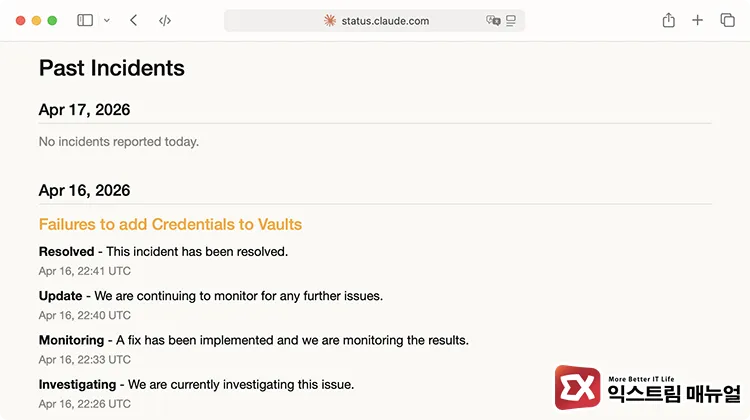This screenshot has height=420, width=750.
Task: Click the Apr 16, 2026 date heading
Action: 84,190
